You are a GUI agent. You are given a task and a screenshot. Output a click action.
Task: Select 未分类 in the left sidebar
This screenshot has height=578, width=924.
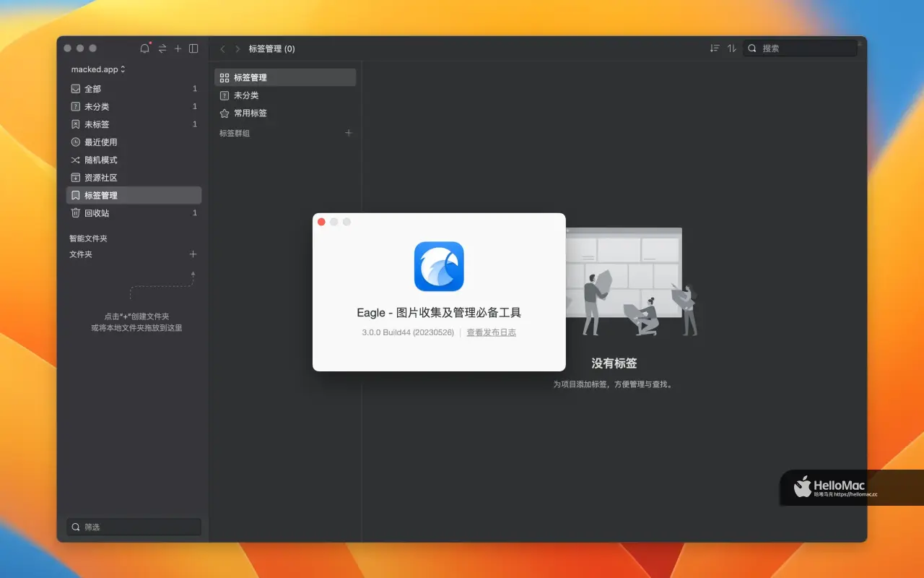(134, 106)
